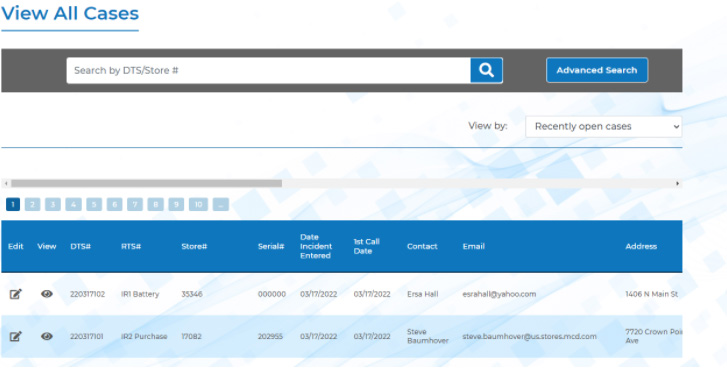Click address 1406 N Main St
727x380 pixels.
pos(651,294)
